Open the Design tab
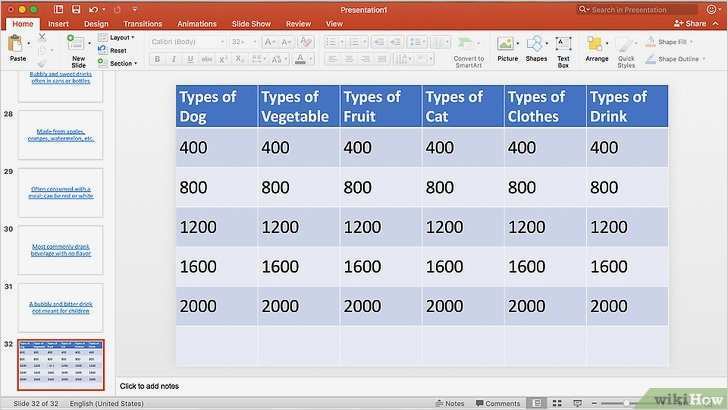728x410 pixels. 96,24
